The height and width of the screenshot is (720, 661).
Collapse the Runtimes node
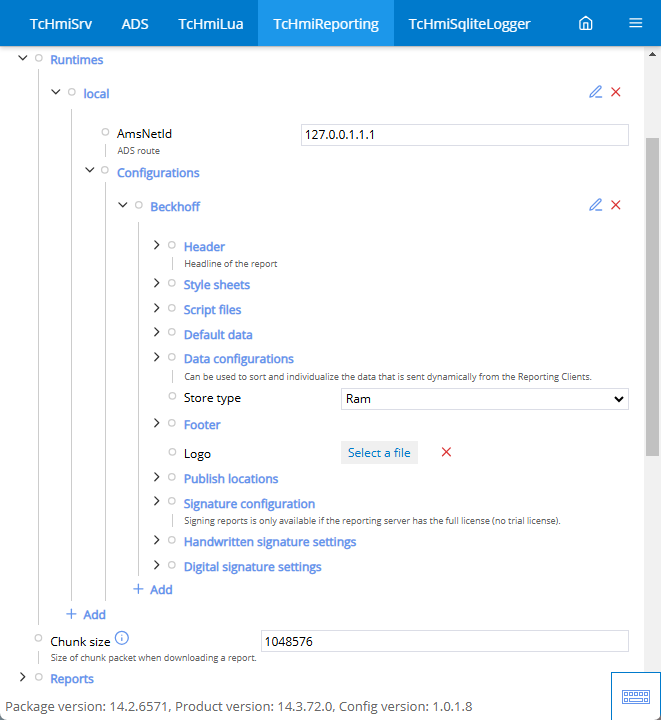(22, 58)
